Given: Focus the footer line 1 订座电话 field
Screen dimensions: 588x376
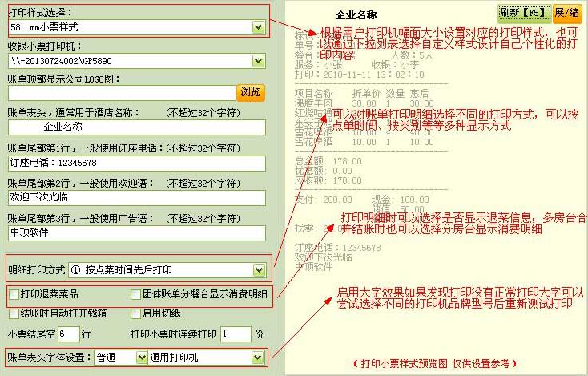Looking at the screenshot, I should pyautogui.click(x=136, y=161).
